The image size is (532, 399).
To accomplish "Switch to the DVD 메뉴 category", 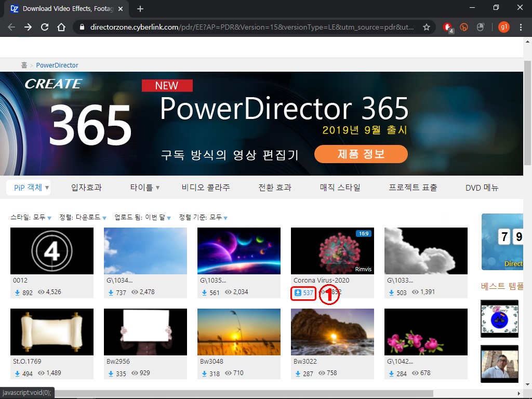I will click(482, 188).
